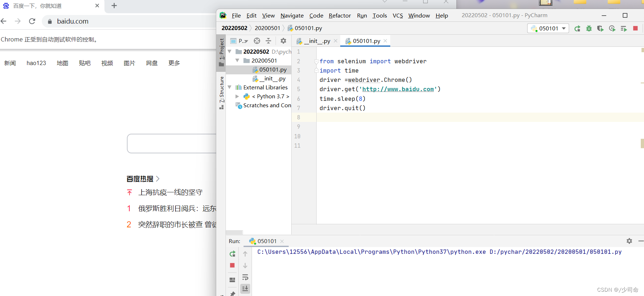
Task: Run with Coverage icon in PyCharm toolbar
Action: 600,29
